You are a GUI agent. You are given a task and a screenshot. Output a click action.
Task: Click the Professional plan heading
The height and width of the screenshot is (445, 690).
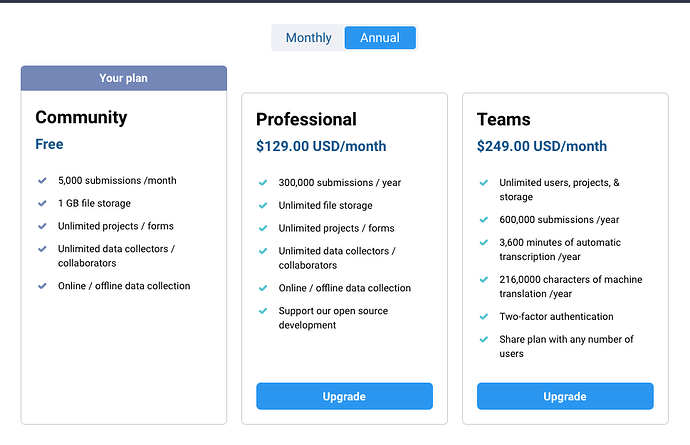click(x=307, y=119)
